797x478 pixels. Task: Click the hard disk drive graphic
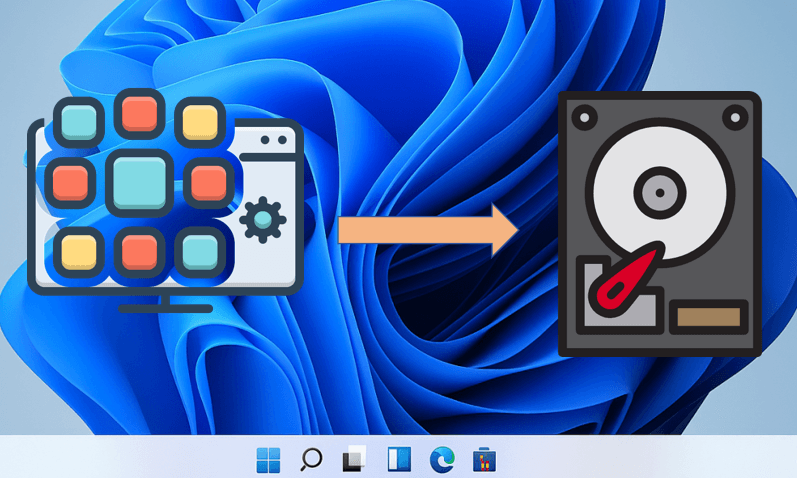658,223
